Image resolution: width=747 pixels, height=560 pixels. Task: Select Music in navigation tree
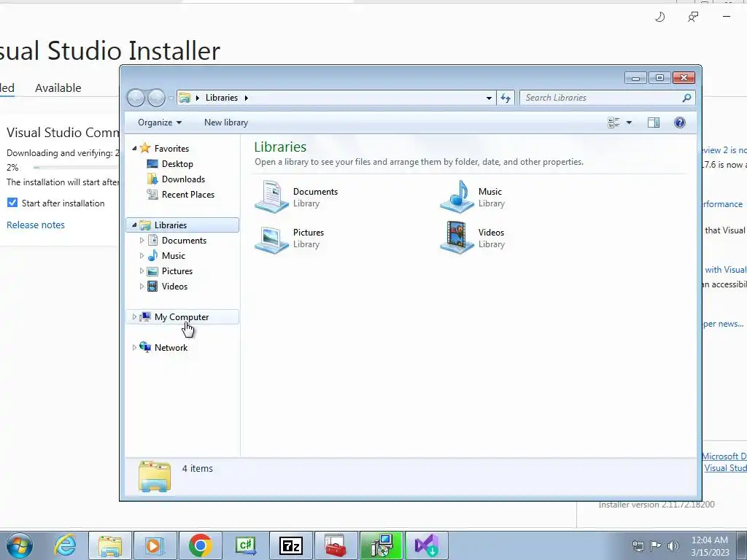174,256
